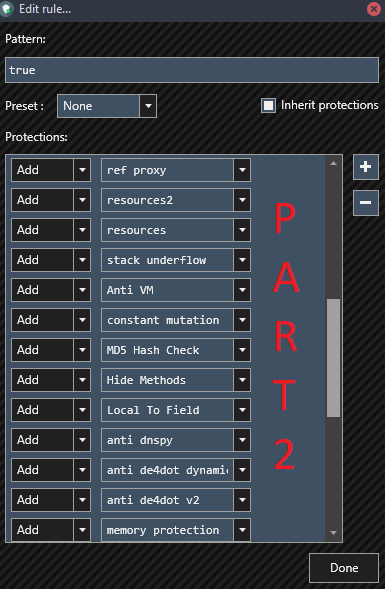This screenshot has width=385, height=589.
Task: Open the stack underflow protection dropdown
Action: click(176, 260)
